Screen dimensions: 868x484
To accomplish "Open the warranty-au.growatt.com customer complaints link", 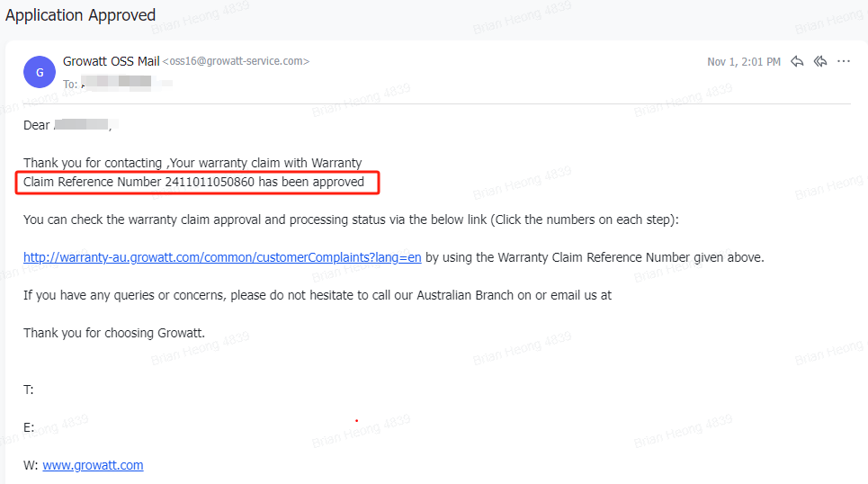I will [x=222, y=257].
